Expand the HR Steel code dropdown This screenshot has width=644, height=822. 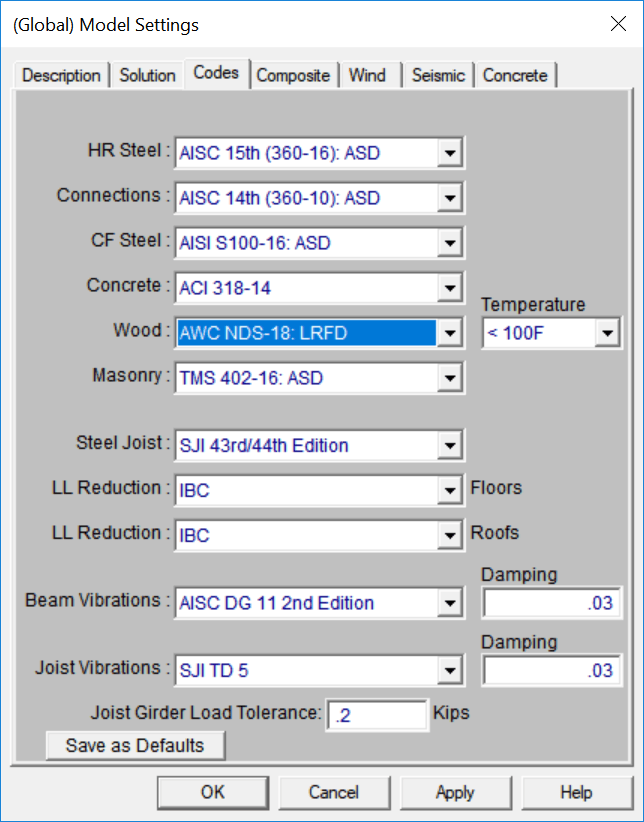[449, 153]
